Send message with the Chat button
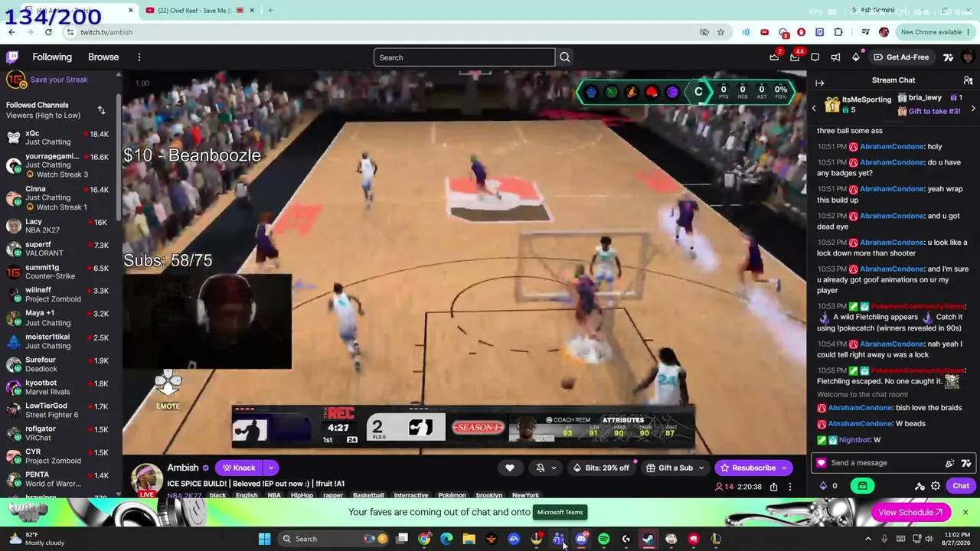The width and height of the screenshot is (980, 551). [x=960, y=486]
